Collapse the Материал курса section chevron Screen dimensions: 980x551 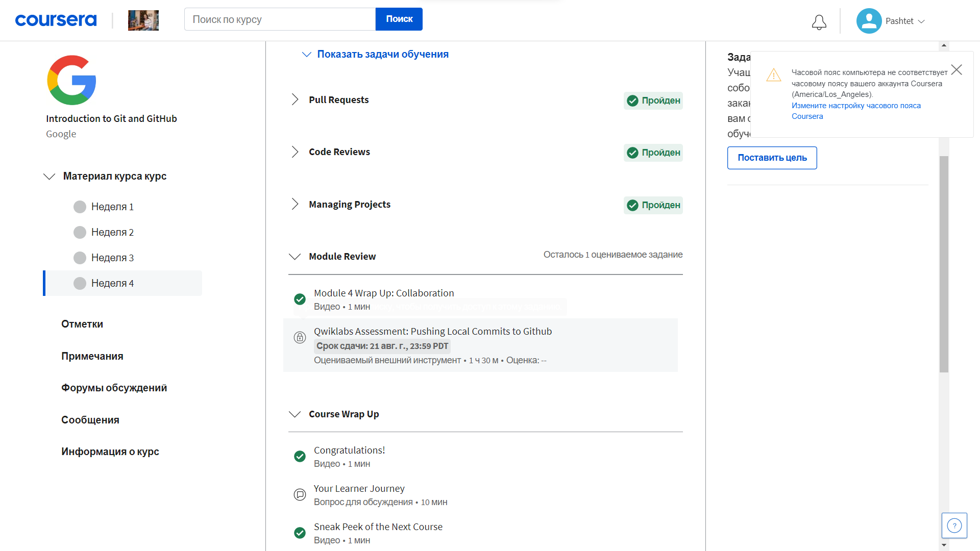tap(49, 177)
